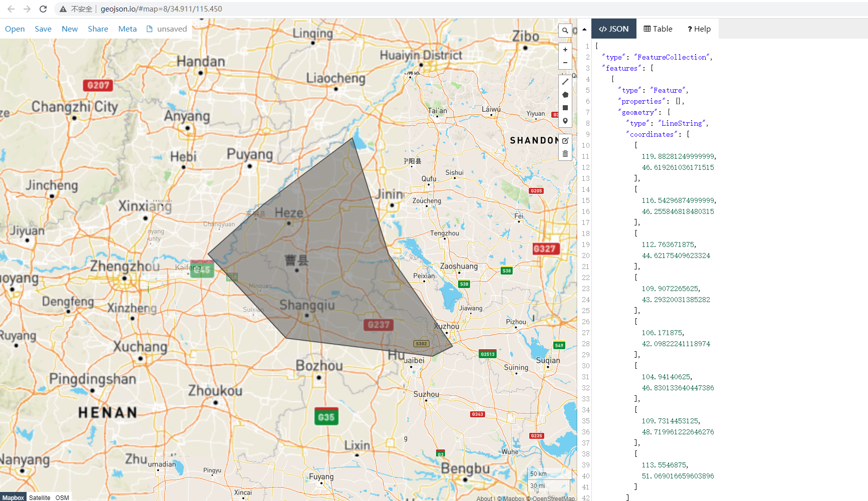
Task: Click the edit geometries icon
Action: pos(565,141)
